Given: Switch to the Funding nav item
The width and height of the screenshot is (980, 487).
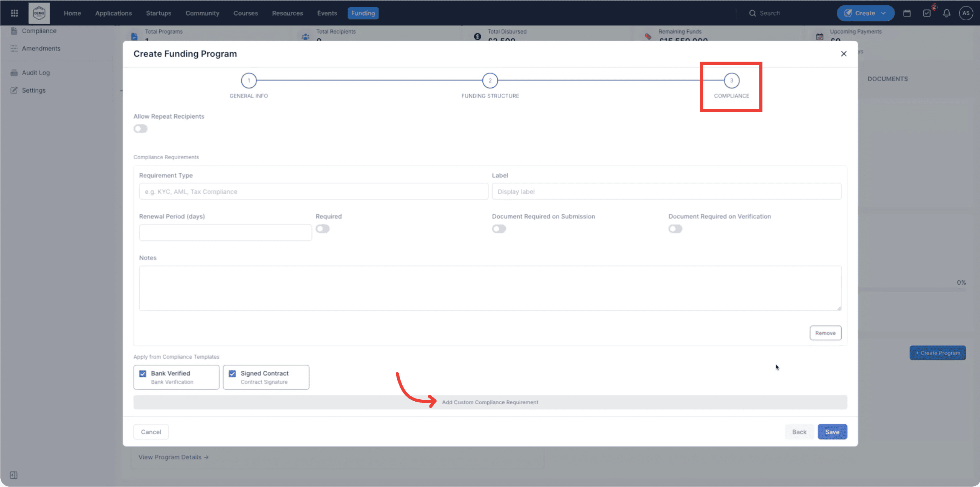Looking at the screenshot, I should coord(362,13).
